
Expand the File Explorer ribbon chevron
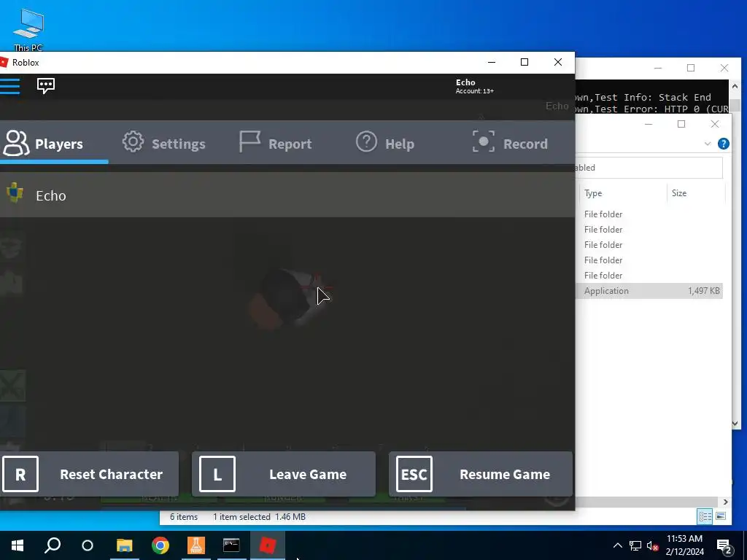[x=708, y=144]
